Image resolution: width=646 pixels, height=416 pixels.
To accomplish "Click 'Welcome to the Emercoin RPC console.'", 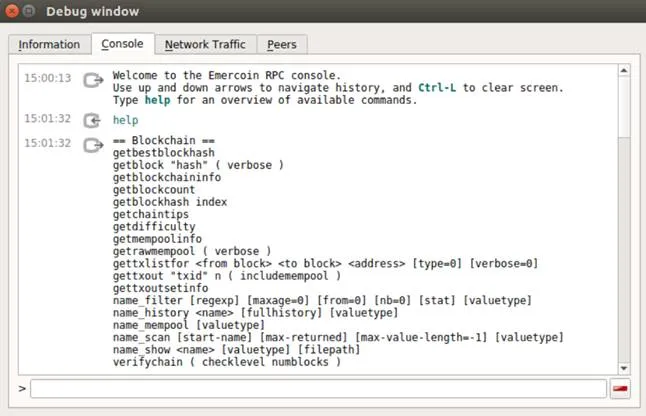I will 227,75.
